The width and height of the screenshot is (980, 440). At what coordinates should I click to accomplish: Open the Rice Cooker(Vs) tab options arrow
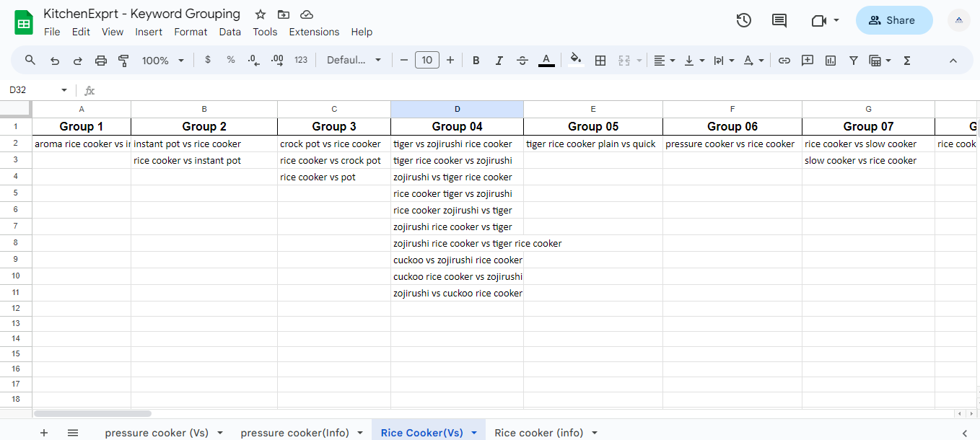click(x=474, y=433)
